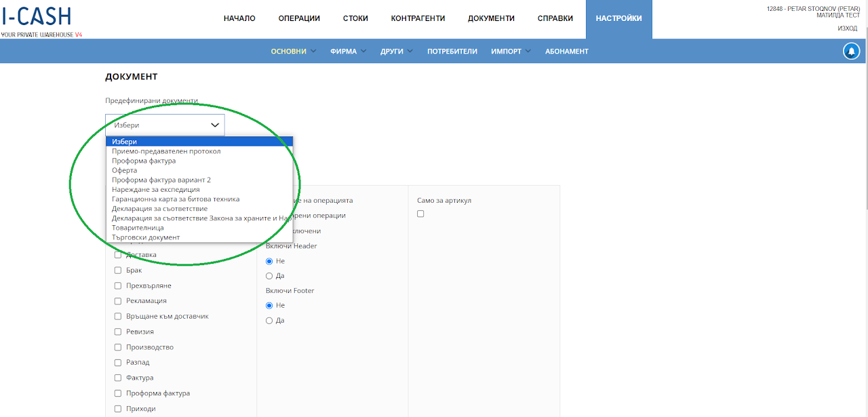Open the ОПЕРАЦИИ menu
Image resolution: width=868 pixels, height=417 pixels.
click(x=299, y=18)
